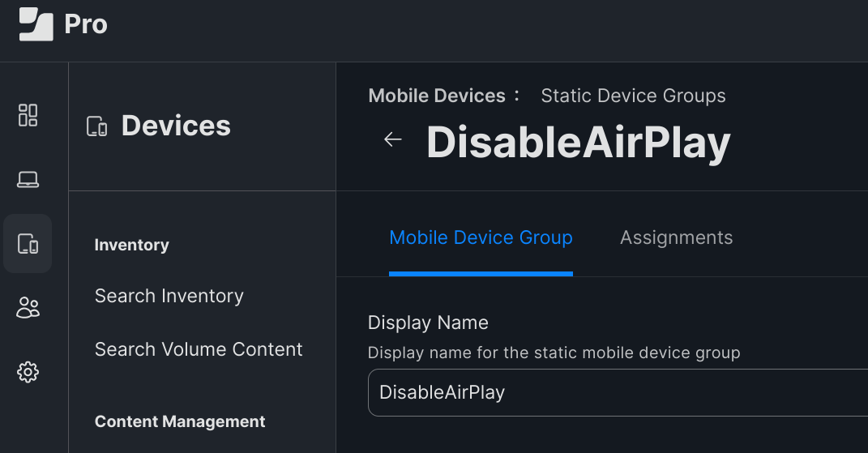This screenshot has height=453, width=868.
Task: Select the Mobile Devices sidebar icon
Action: click(x=28, y=244)
